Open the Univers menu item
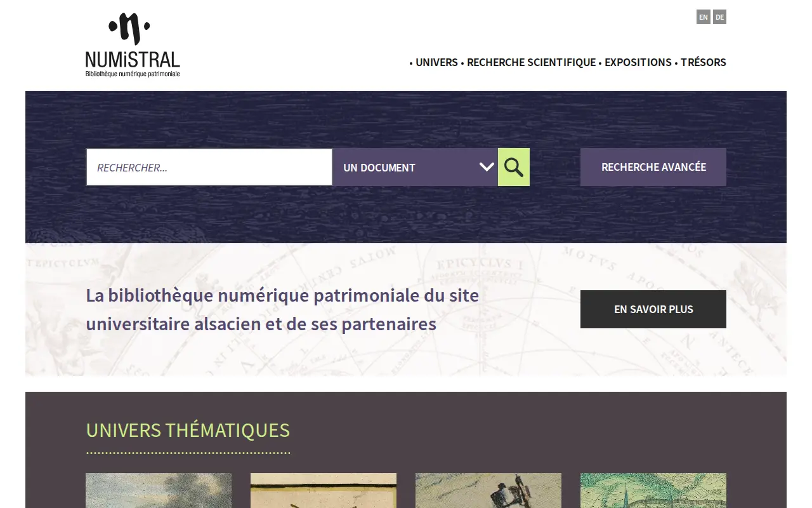812x508 pixels. pyautogui.click(x=436, y=62)
